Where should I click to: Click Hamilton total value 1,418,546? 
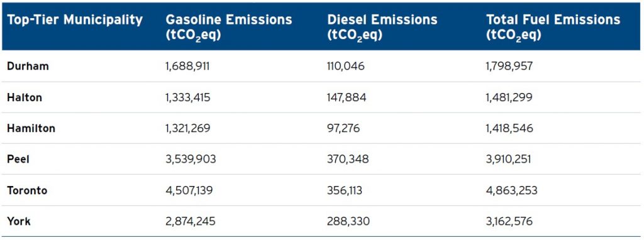pos(509,128)
